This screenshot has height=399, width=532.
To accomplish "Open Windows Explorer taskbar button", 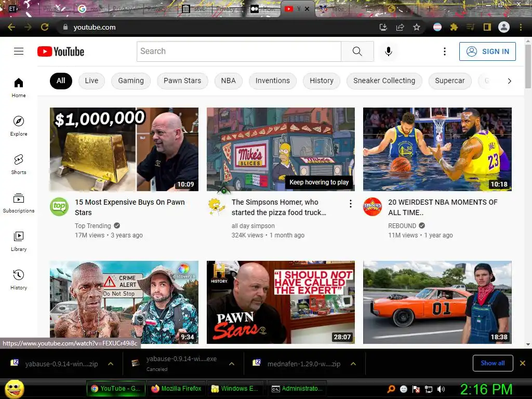I will (x=235, y=389).
